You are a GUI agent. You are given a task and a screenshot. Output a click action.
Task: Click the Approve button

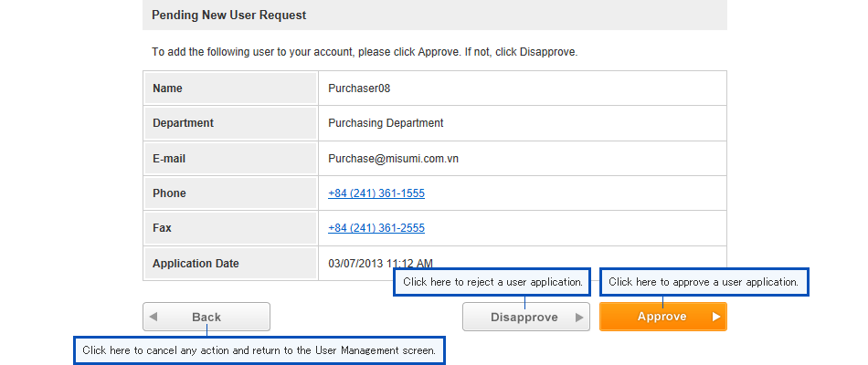pyautogui.click(x=662, y=317)
